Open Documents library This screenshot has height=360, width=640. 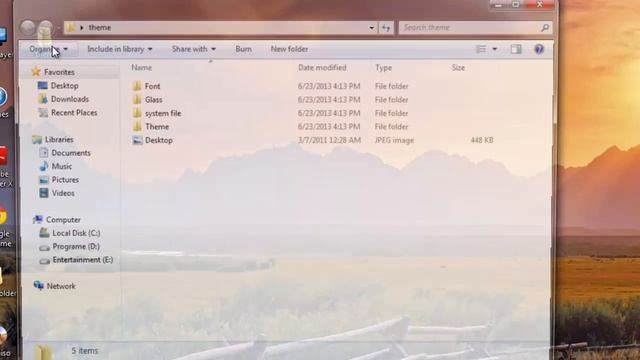click(71, 153)
